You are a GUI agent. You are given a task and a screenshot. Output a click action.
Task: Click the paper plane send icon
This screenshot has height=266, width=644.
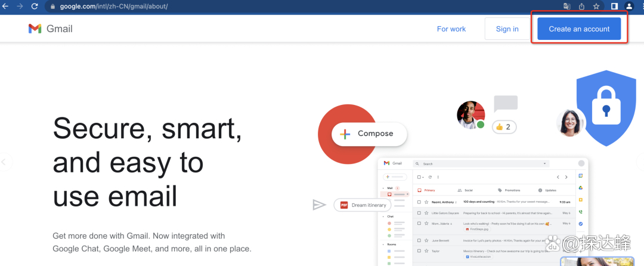point(319,205)
